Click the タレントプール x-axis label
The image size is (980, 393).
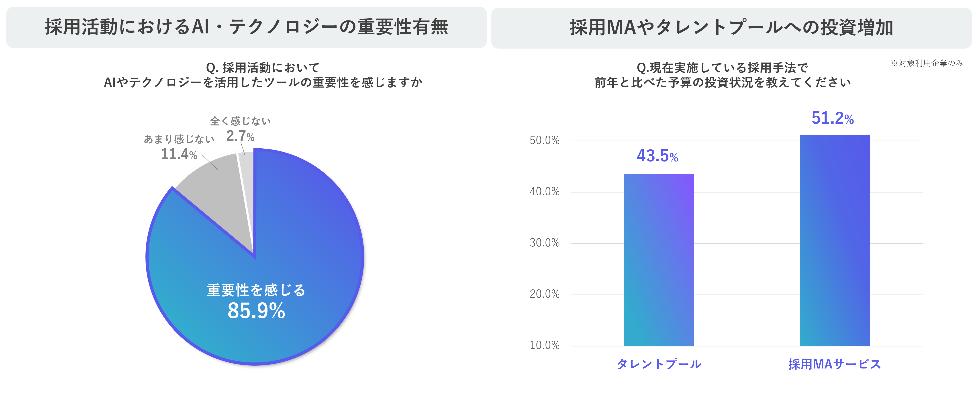(659, 364)
